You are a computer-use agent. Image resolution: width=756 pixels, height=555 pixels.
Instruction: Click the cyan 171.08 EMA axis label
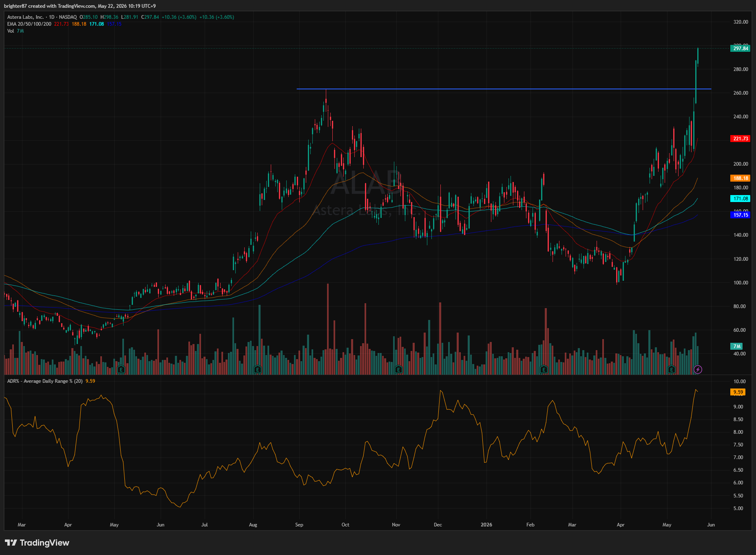pos(741,199)
